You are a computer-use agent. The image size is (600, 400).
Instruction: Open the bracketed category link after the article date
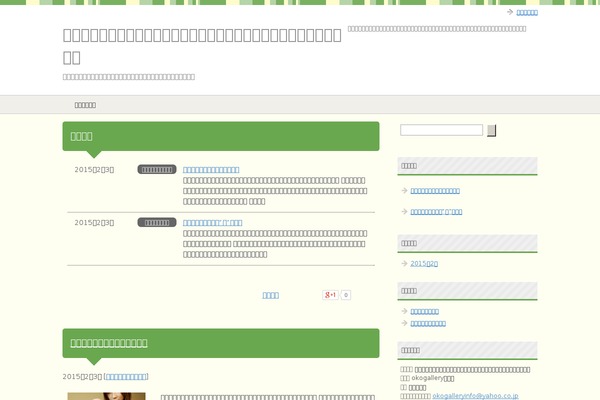click(126, 377)
